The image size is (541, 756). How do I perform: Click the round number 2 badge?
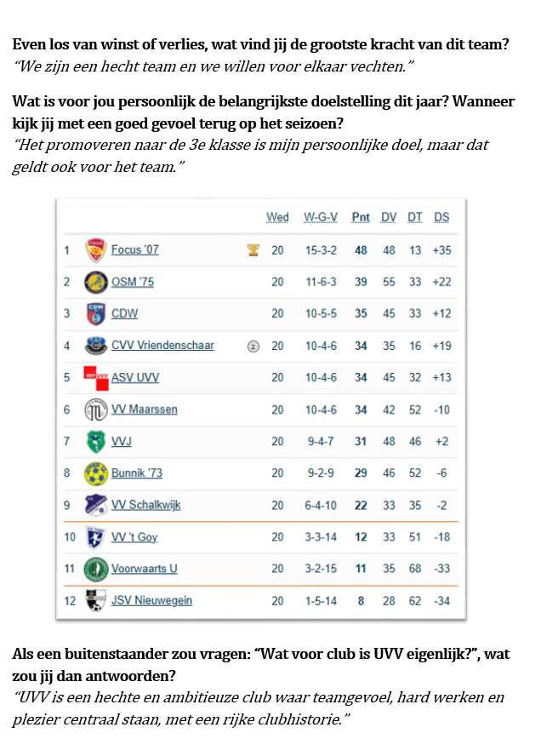click(x=253, y=346)
